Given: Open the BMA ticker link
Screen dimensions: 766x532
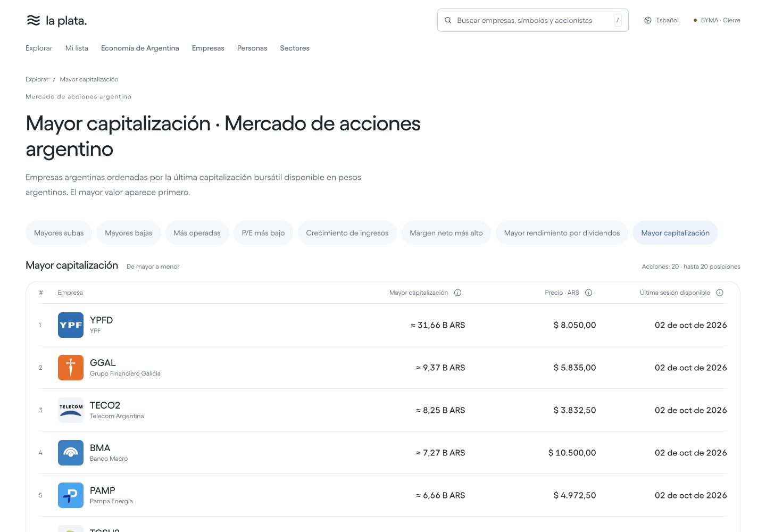Looking at the screenshot, I should (x=100, y=448).
